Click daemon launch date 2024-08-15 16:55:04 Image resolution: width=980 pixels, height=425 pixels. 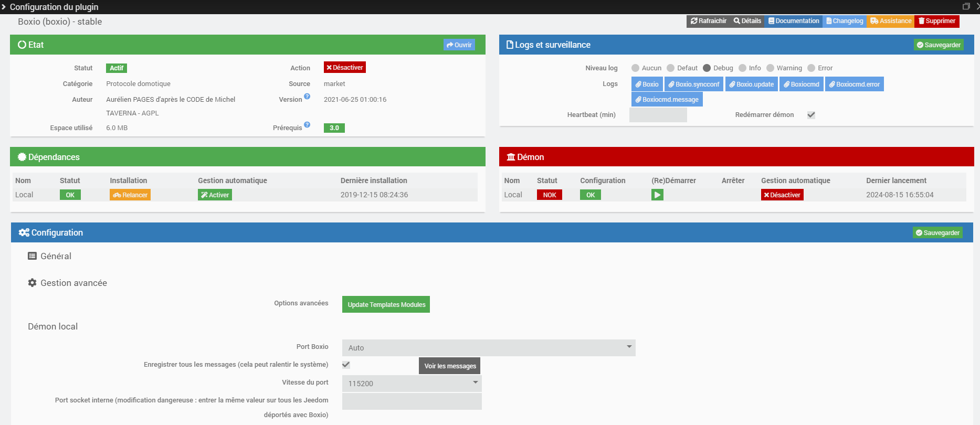pos(900,195)
